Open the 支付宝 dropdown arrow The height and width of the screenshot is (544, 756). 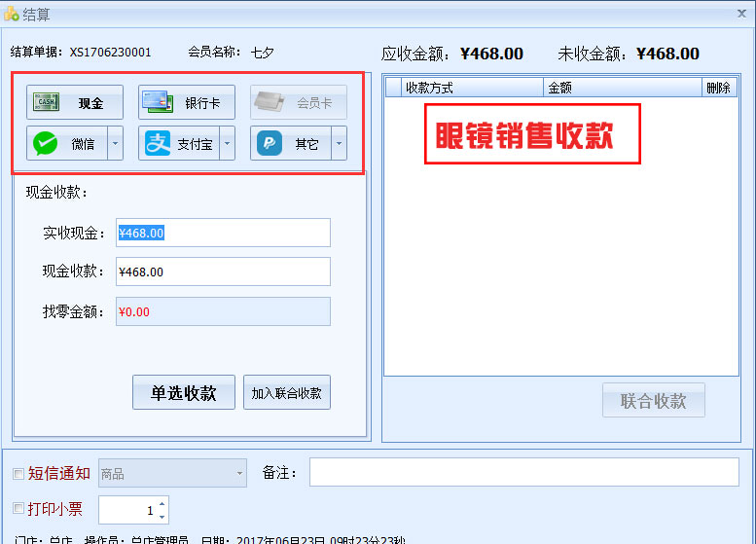[227, 144]
